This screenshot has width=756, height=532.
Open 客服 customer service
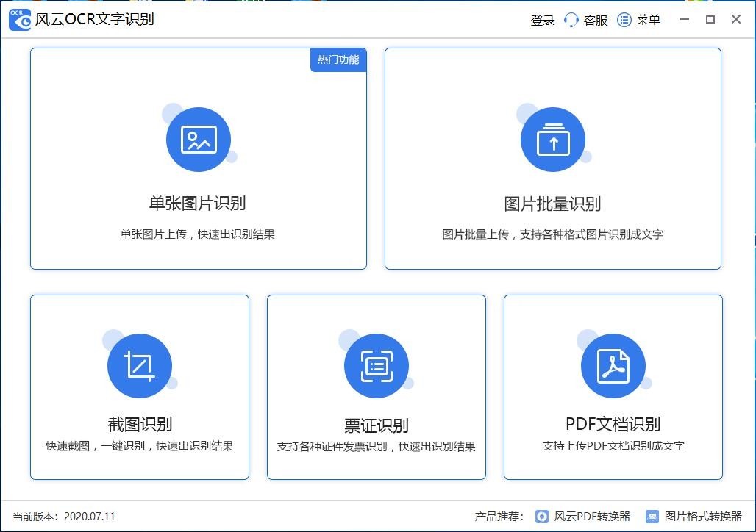point(596,21)
